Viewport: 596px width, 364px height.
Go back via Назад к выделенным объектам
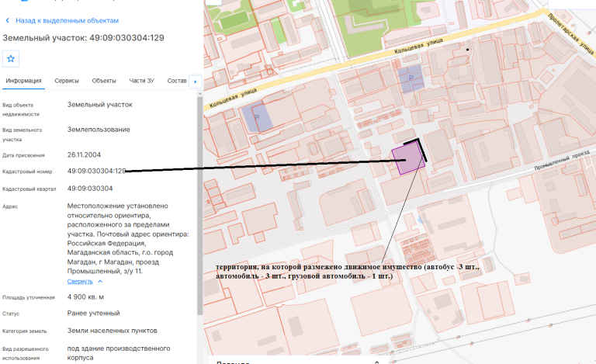click(67, 20)
